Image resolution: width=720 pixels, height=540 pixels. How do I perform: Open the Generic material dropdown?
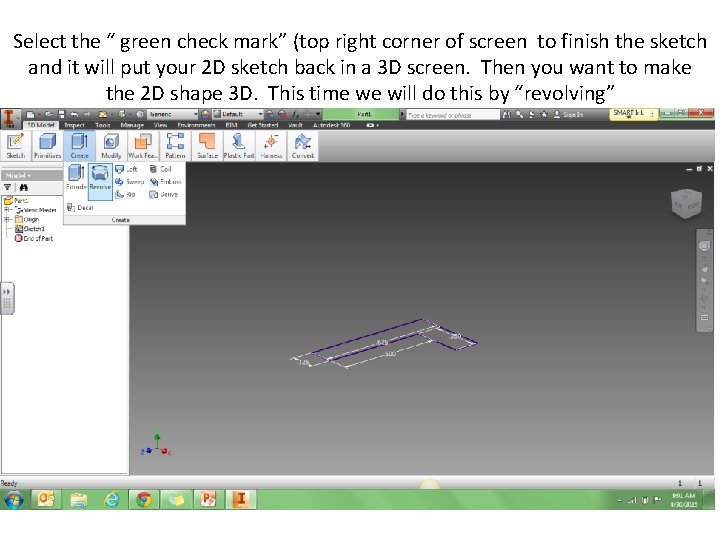click(173, 114)
